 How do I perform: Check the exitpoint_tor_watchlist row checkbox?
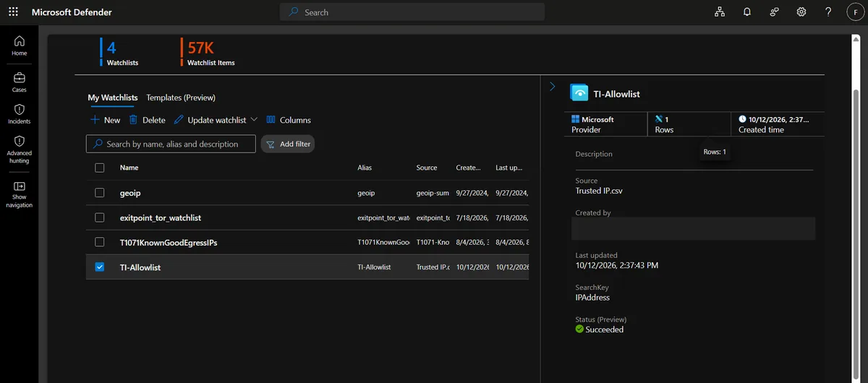[100, 218]
